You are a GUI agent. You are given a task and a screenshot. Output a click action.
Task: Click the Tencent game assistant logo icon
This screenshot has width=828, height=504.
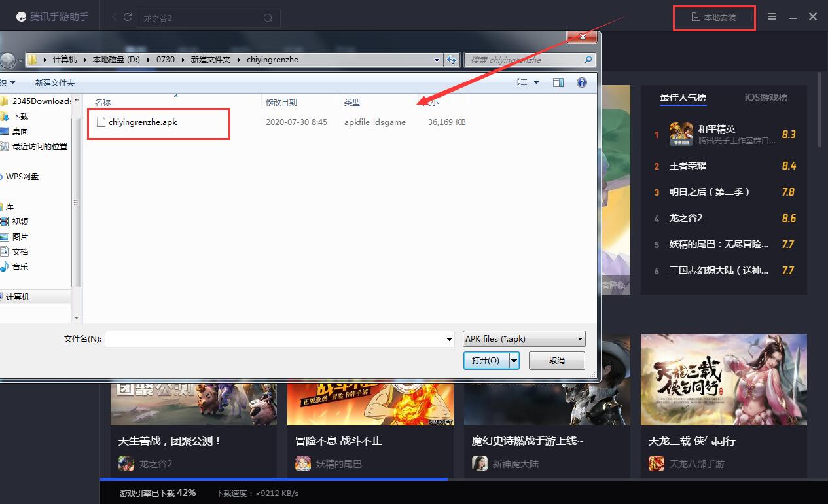pyautogui.click(x=21, y=17)
